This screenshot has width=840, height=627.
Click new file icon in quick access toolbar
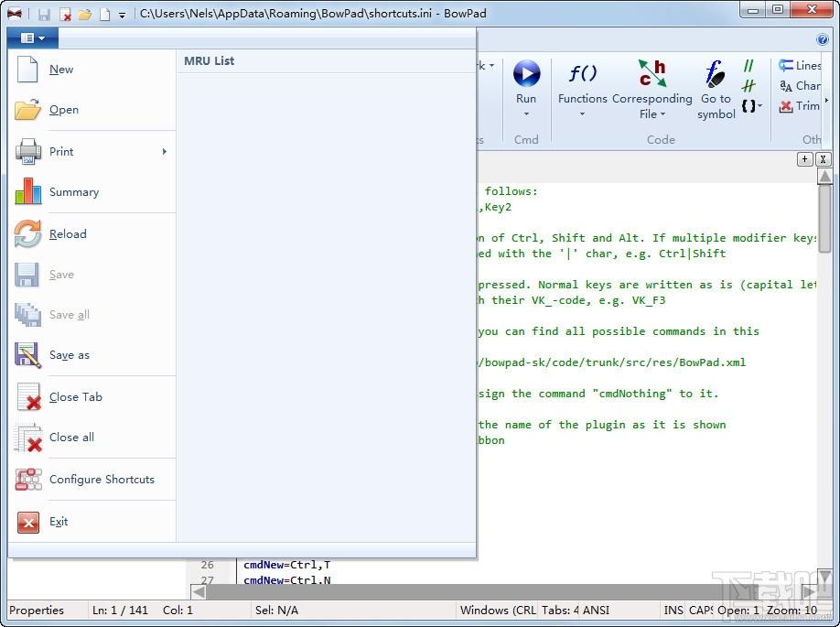(x=105, y=14)
